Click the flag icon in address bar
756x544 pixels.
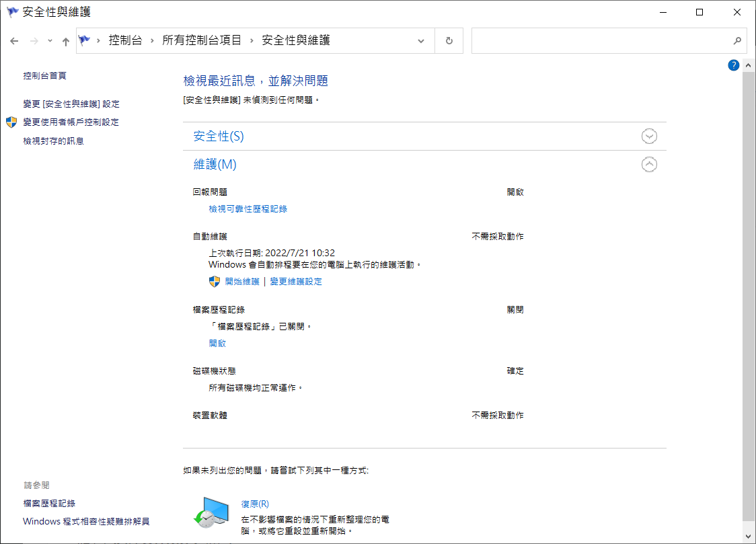click(x=85, y=40)
